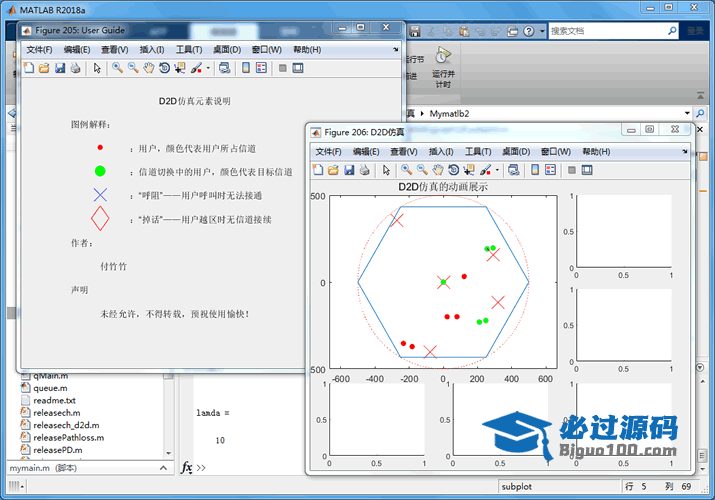The height and width of the screenshot is (500, 715).
Task: Show plot tools in Figure 206 toolbar
Action: (587, 170)
